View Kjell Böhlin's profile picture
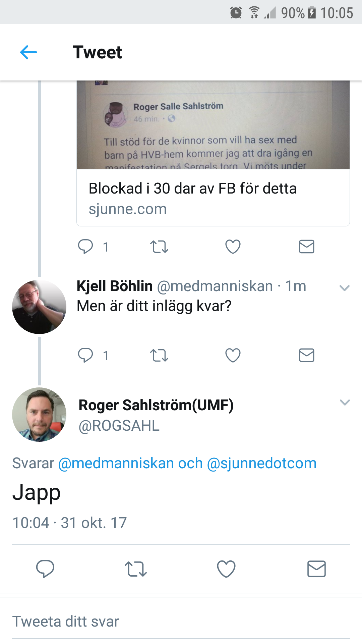Image resolution: width=362 pixels, height=644 pixels. [x=39, y=307]
